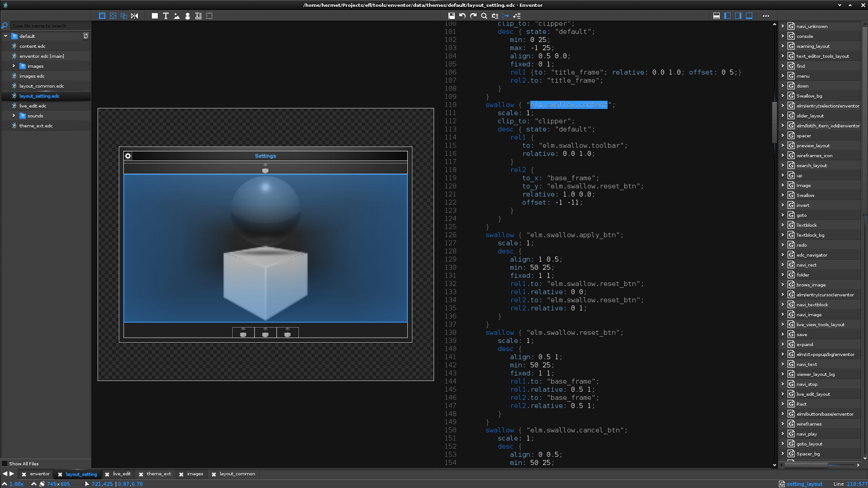Image resolution: width=868 pixels, height=488 pixels.
Task: Open zoom level 1.00x control
Action: click(13, 484)
